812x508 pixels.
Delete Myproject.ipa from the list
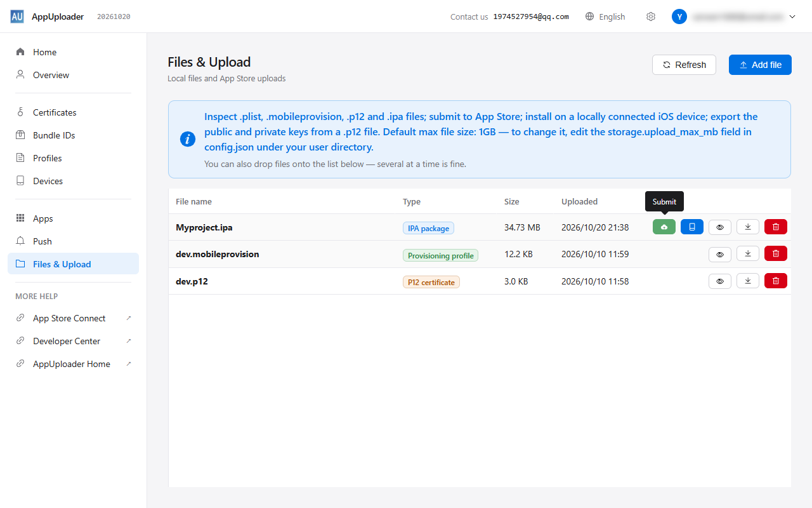click(776, 227)
